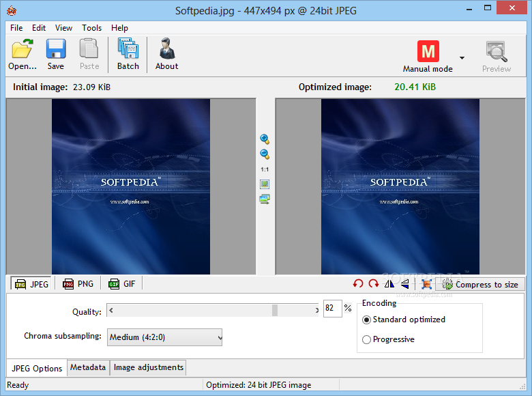Open the Help menu
The width and height of the screenshot is (532, 396).
pyautogui.click(x=119, y=28)
